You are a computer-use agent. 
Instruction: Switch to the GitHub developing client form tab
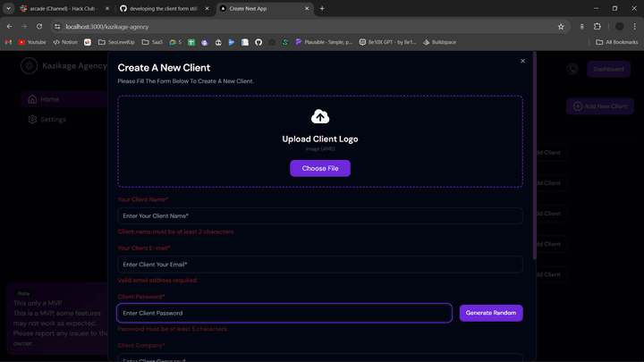tap(164, 9)
